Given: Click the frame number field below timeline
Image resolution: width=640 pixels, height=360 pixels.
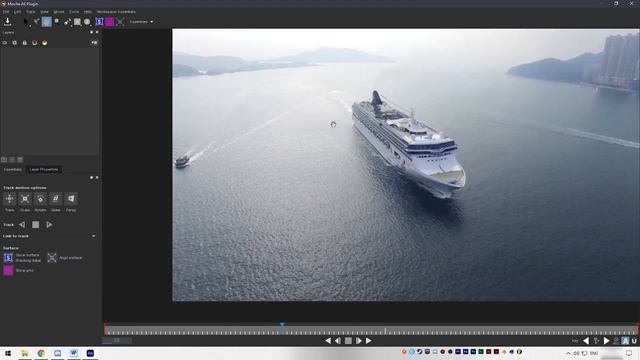Looking at the screenshot, I should coord(117,340).
